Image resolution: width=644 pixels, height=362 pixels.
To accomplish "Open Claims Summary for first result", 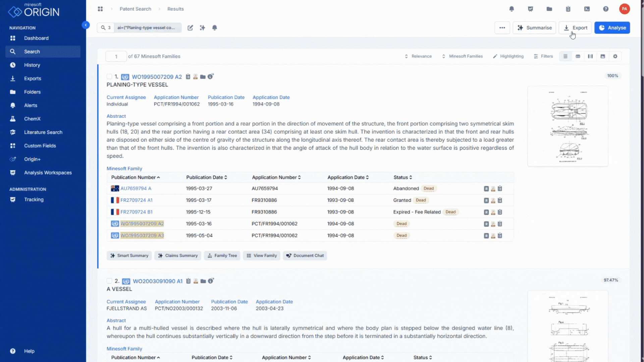I will point(178,256).
